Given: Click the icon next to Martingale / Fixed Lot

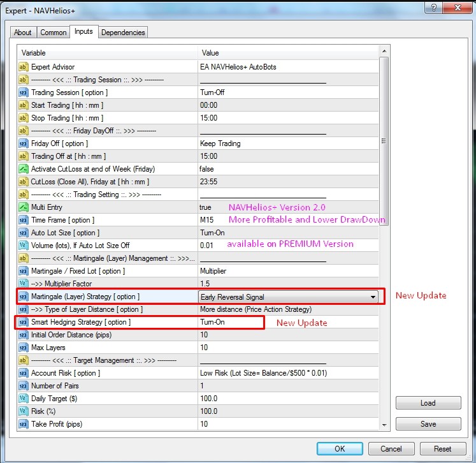Looking at the screenshot, I should click(x=24, y=271).
